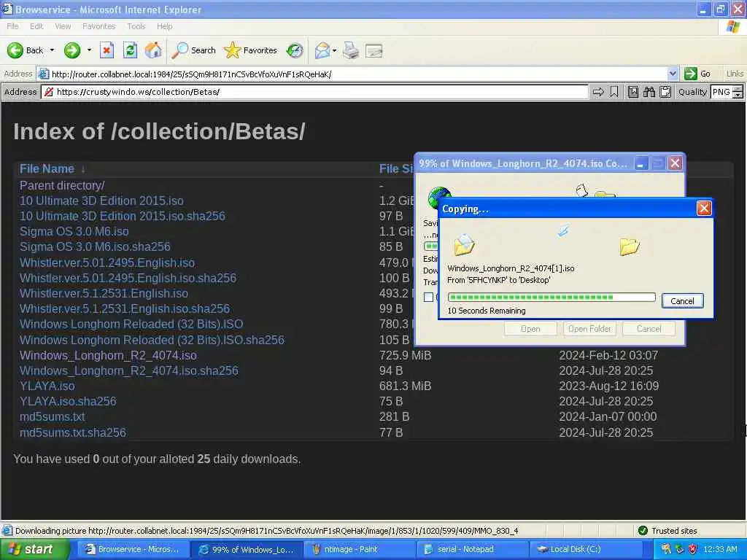
Task: Click the Browservice clipboard icon
Action: (665, 92)
